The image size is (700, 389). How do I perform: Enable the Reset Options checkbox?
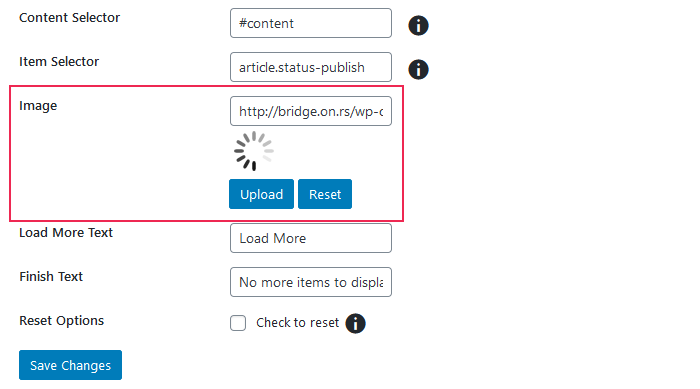click(x=238, y=323)
